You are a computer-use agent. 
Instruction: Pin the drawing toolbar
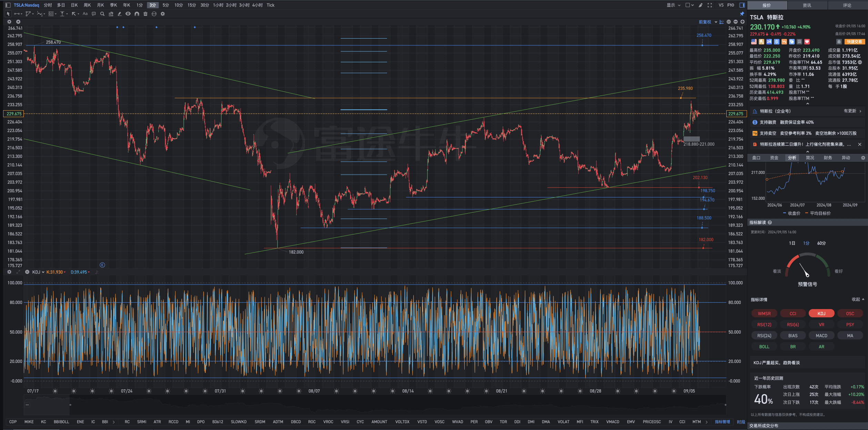pos(742,14)
